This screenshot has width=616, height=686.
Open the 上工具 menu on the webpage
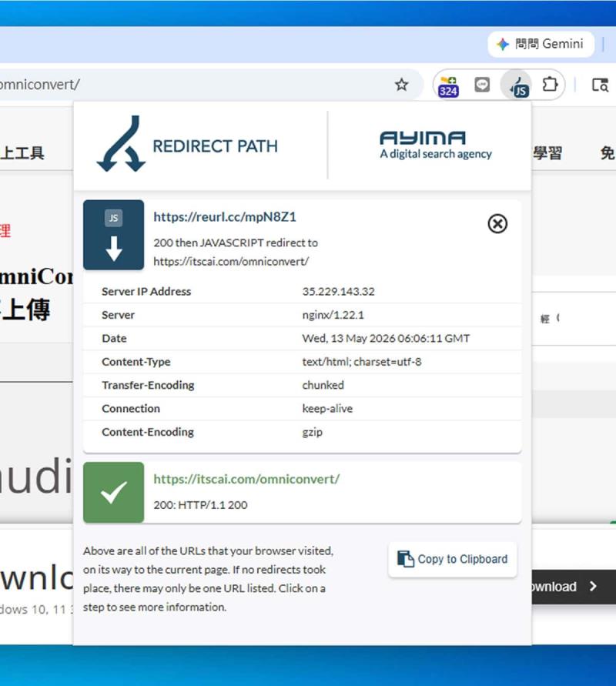tap(22, 153)
